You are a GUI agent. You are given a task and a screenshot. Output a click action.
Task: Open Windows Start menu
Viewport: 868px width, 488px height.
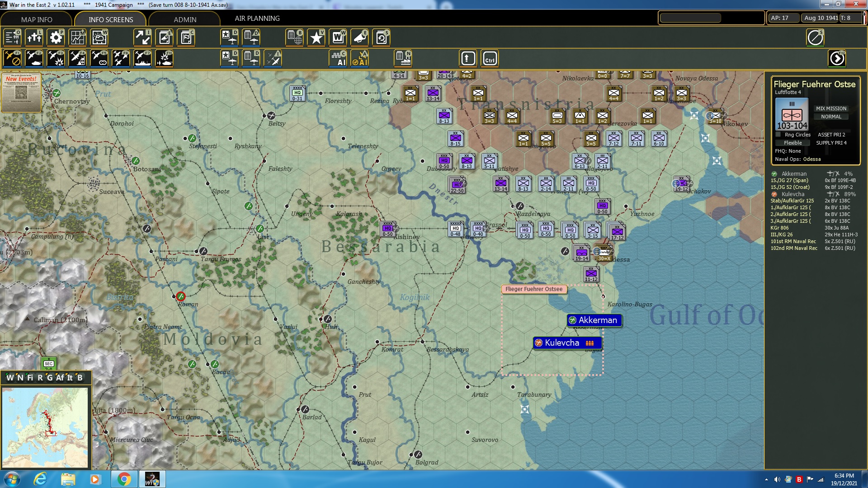coord(11,479)
